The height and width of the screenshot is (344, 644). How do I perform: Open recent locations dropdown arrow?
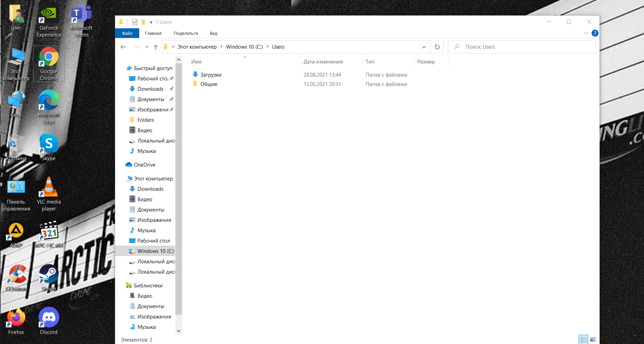pyautogui.click(x=147, y=47)
